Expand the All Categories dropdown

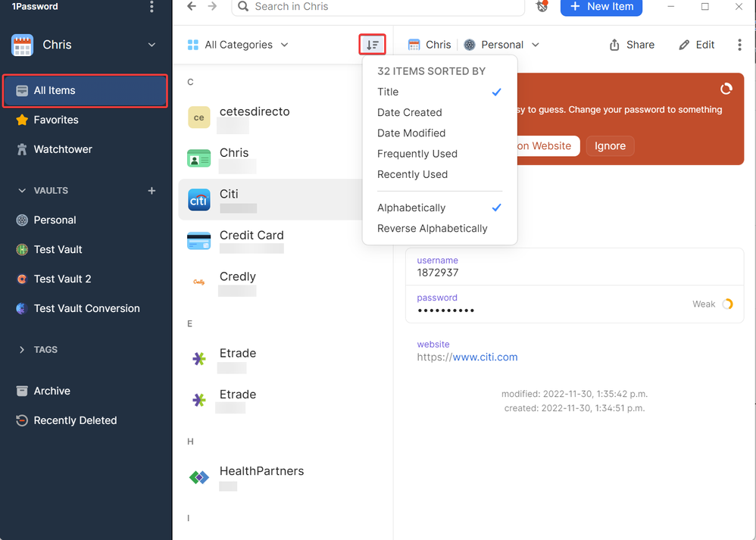click(x=238, y=45)
